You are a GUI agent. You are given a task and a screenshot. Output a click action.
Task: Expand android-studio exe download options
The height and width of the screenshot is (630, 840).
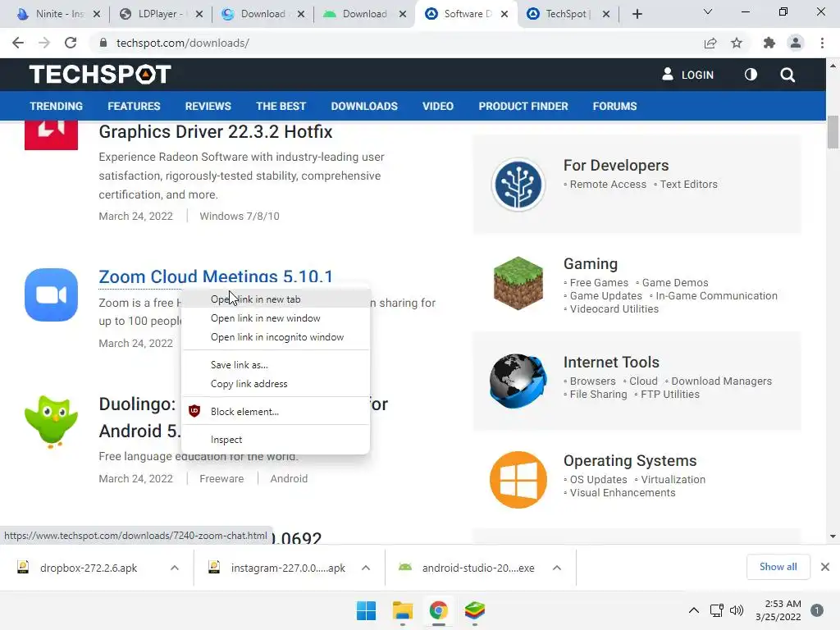[557, 568]
